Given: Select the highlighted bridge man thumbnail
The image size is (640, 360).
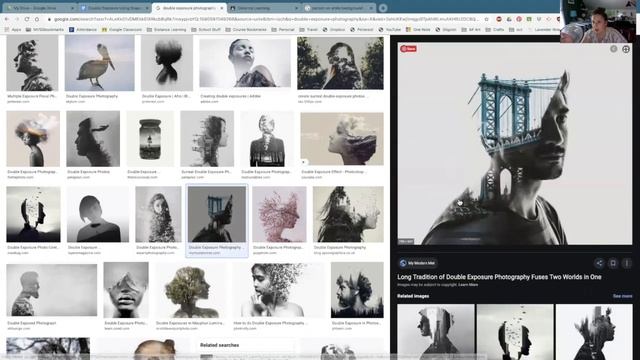Looking at the screenshot, I should [217, 214].
